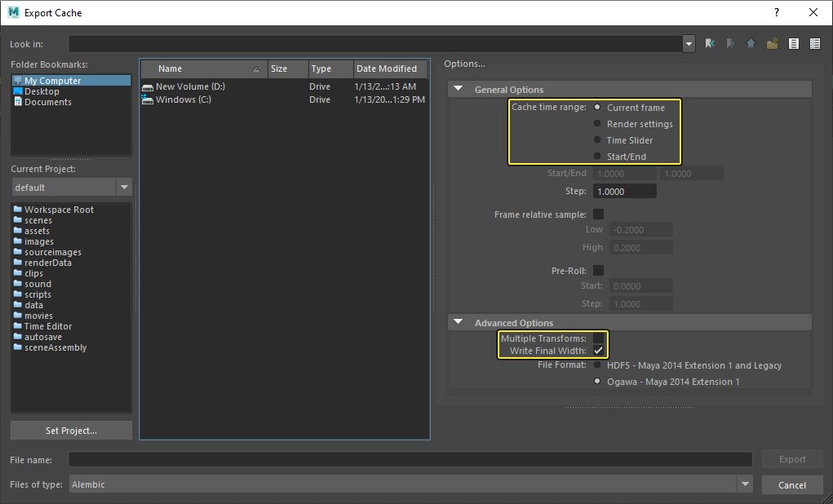Open the Files of type dropdown
Image resolution: width=833 pixels, height=504 pixels.
[x=744, y=484]
